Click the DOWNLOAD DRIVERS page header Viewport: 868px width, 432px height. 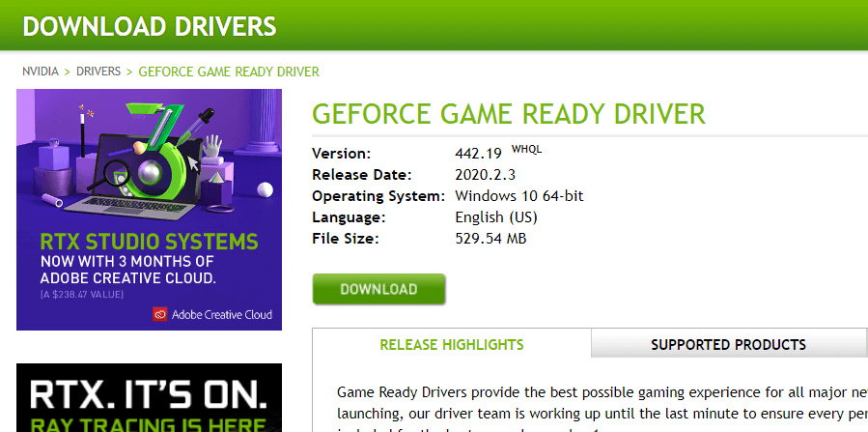(150, 26)
